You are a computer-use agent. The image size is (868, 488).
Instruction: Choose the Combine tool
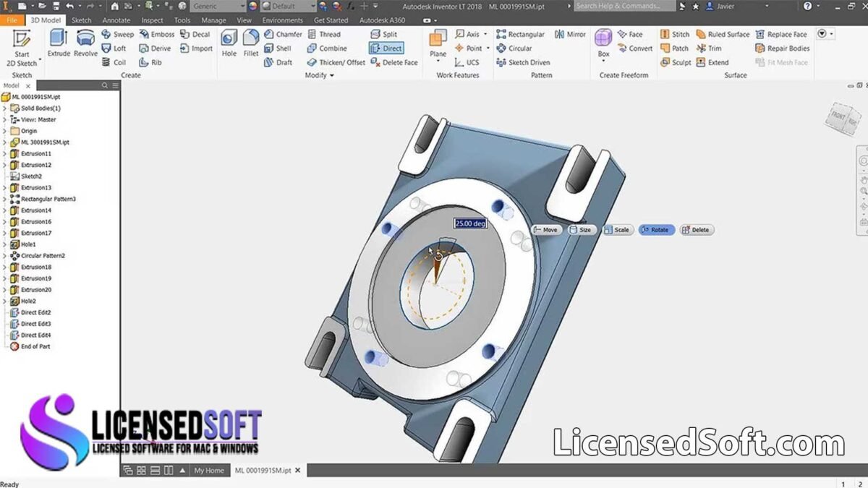(327, 48)
